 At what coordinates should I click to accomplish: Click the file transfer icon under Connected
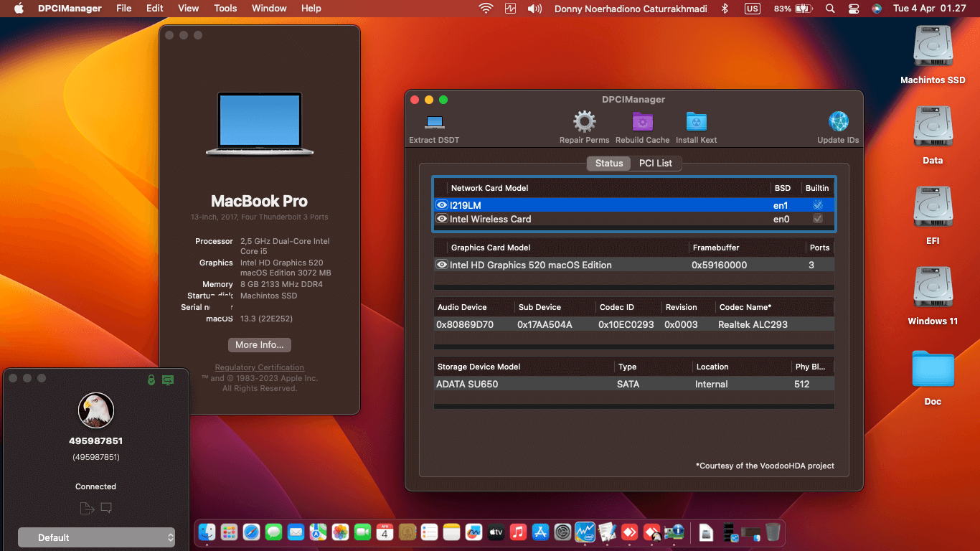tap(87, 509)
